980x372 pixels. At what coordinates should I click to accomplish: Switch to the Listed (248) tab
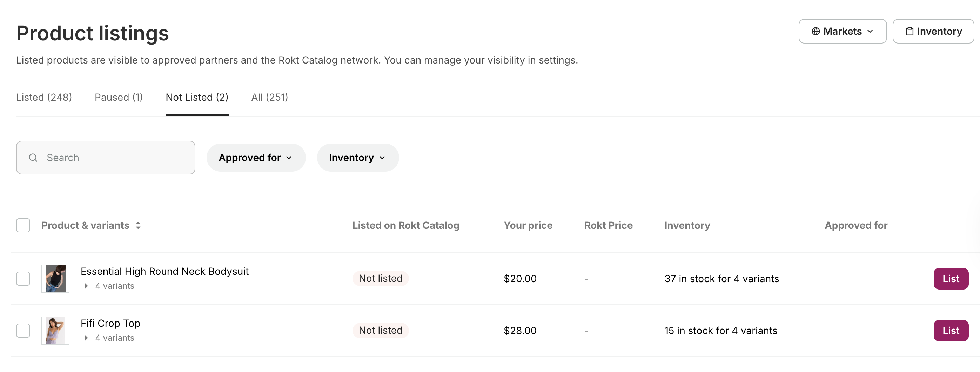[x=44, y=98]
